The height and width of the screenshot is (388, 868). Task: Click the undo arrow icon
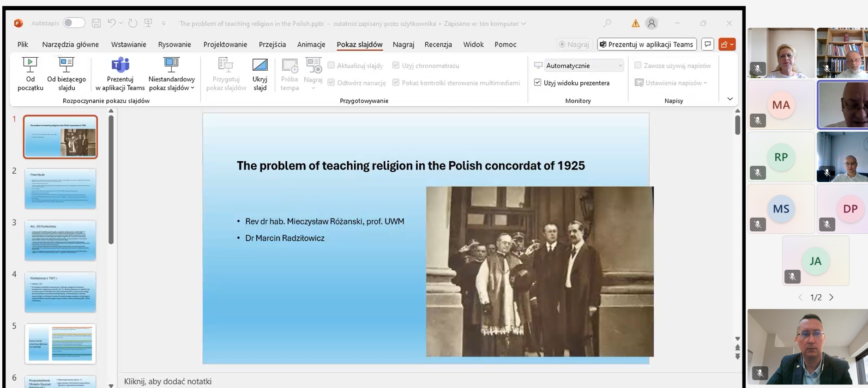click(x=111, y=23)
